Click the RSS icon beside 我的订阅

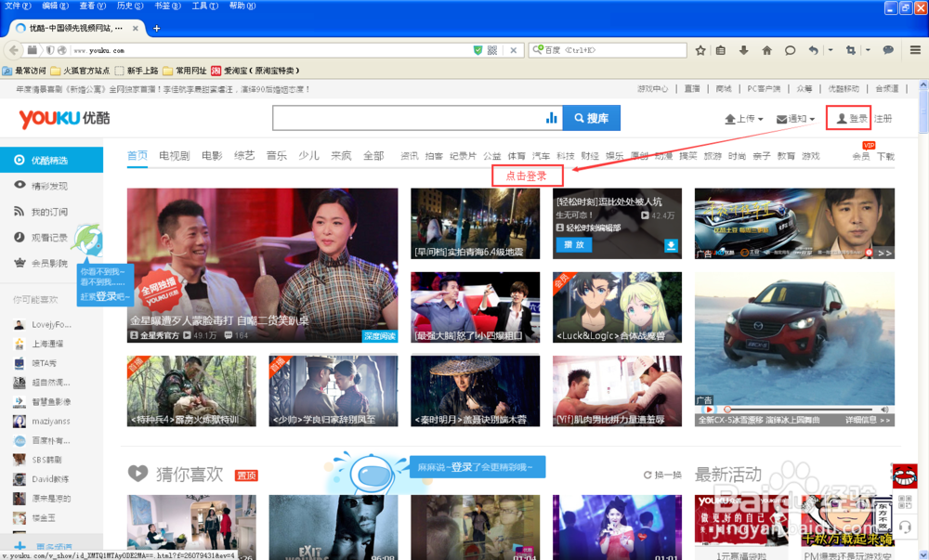click(20, 212)
